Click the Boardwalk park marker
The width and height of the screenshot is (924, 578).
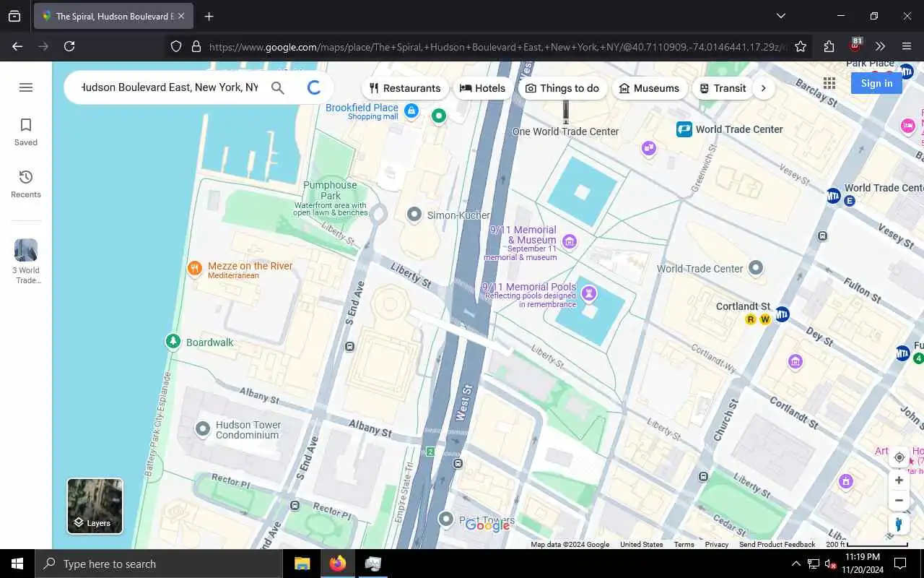click(x=173, y=341)
